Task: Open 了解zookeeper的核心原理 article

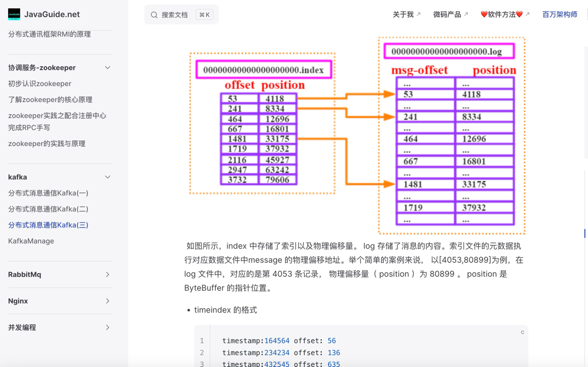Action: [x=50, y=99]
